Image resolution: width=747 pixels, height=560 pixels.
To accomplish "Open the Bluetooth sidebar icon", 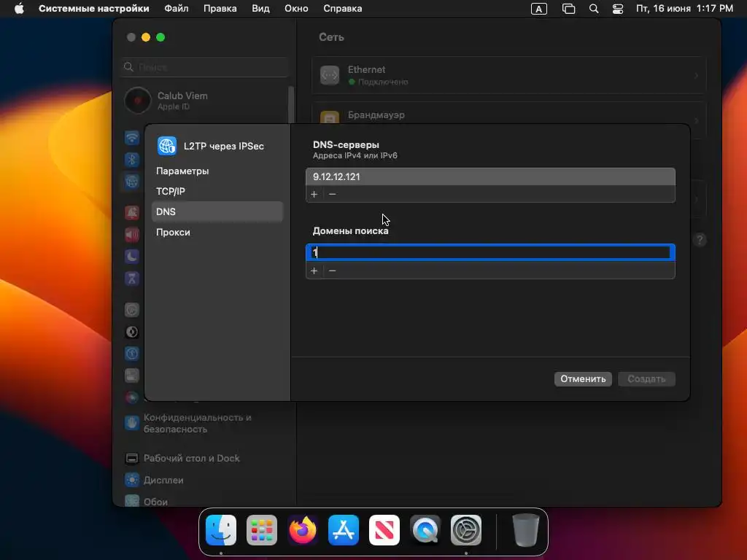I will [x=132, y=160].
